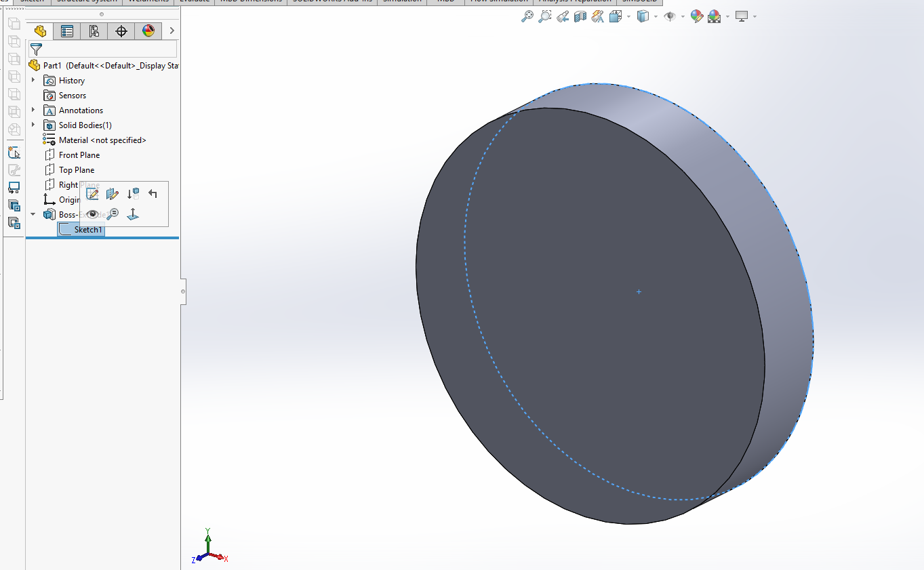This screenshot has height=570, width=924.
Task: Switch to the Simulation ribbon tab
Action: pyautogui.click(x=403, y=1)
